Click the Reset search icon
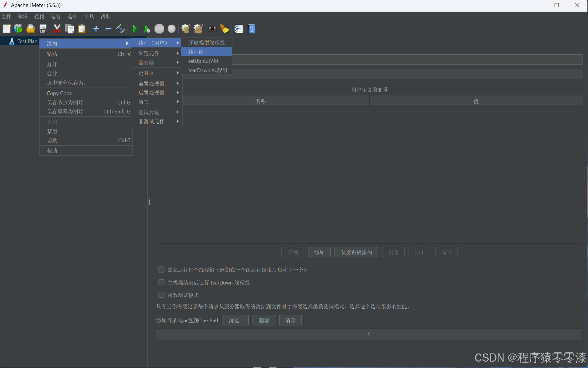The image size is (588, 368). point(225,29)
